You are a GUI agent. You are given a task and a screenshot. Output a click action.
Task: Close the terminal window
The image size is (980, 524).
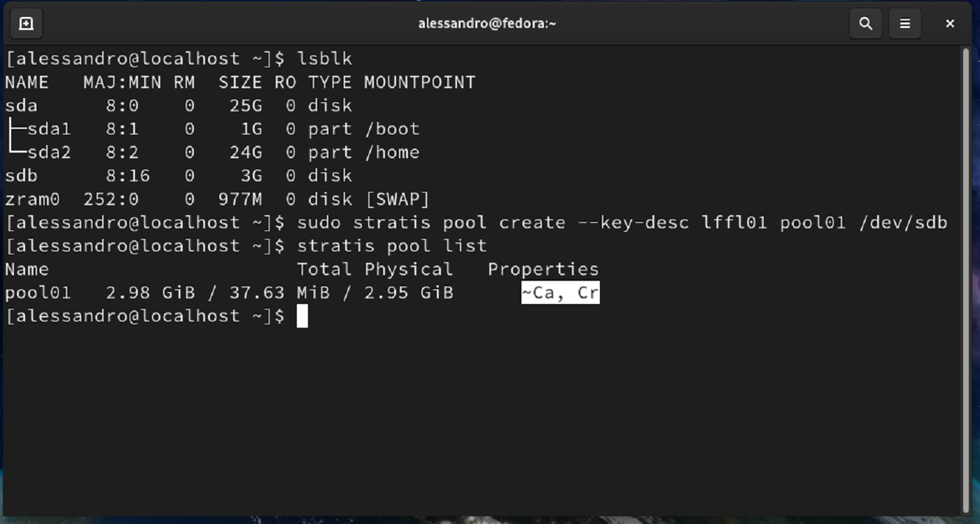(x=950, y=23)
